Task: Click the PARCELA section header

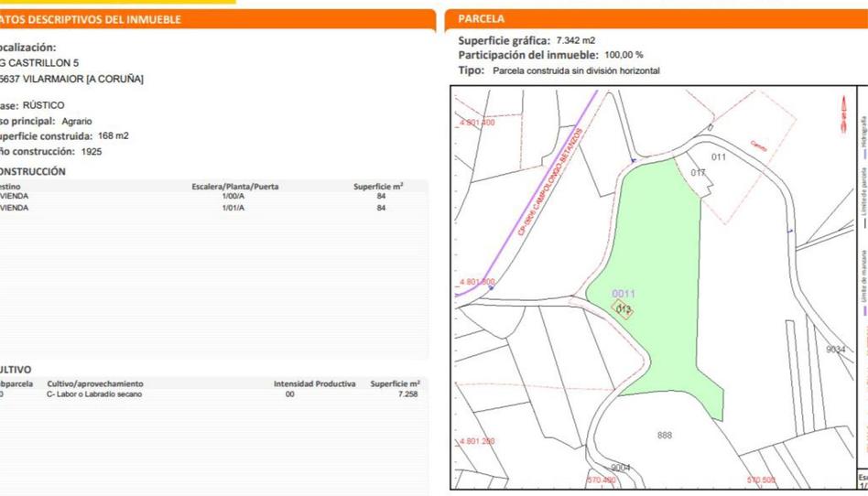Action: 482,18
